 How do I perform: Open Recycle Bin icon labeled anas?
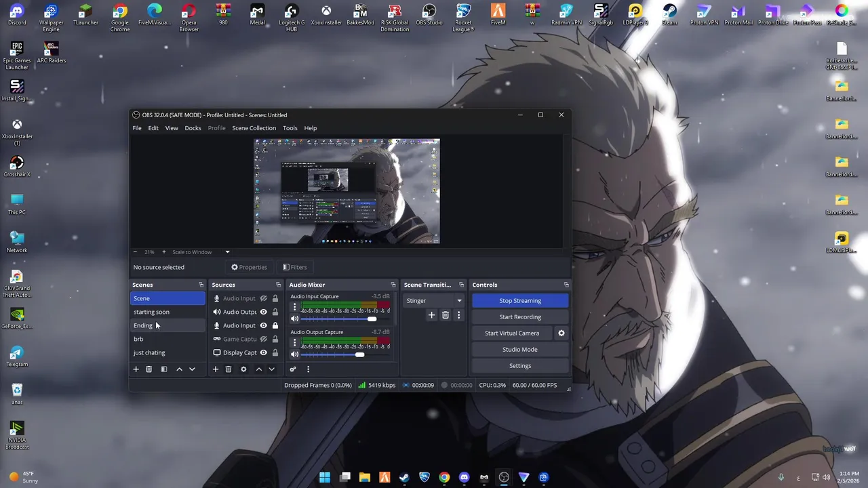[17, 394]
